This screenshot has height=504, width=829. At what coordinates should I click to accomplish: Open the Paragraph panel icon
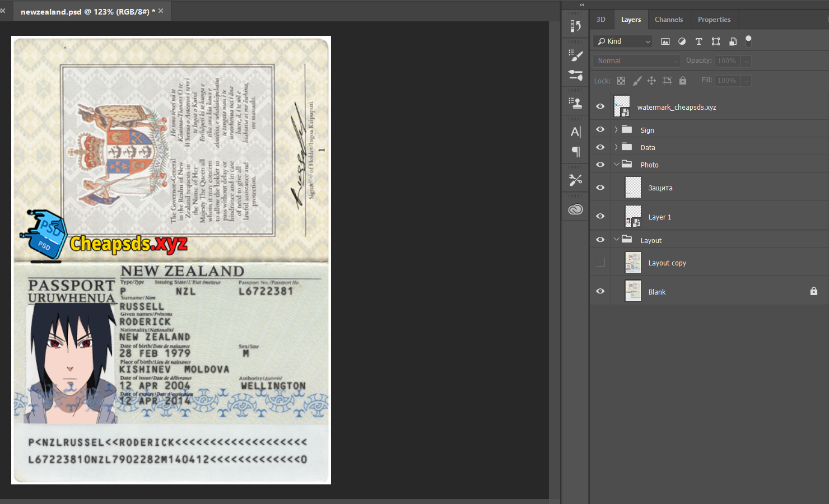(x=575, y=152)
